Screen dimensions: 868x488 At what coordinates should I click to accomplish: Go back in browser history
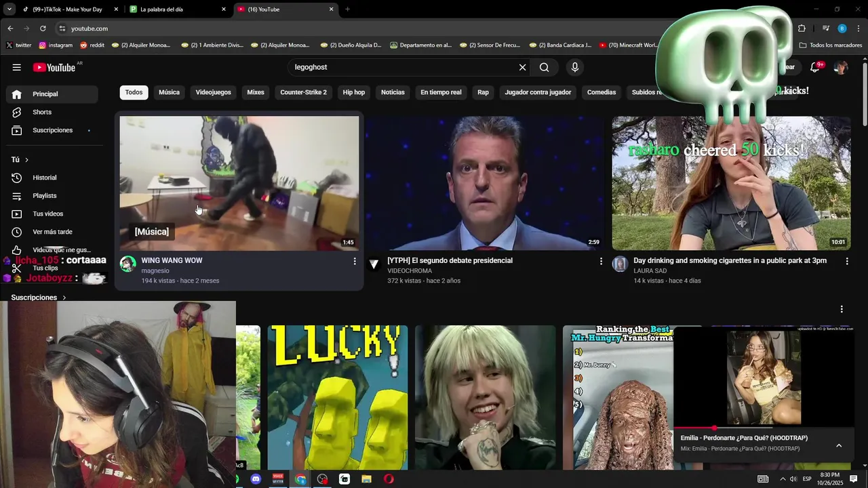tap(10, 28)
